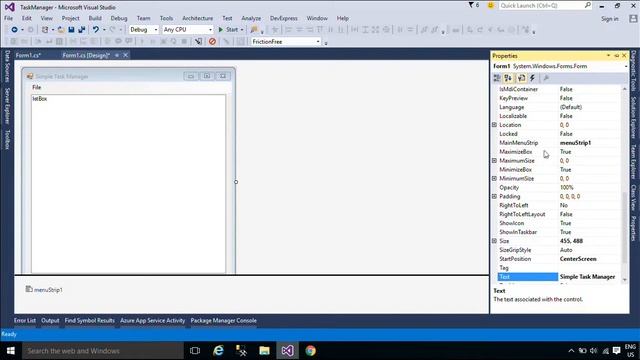Image resolution: width=640 pixels, height=360 pixels.
Task: Open the Package Manager Console tab
Action: pyautogui.click(x=224, y=320)
